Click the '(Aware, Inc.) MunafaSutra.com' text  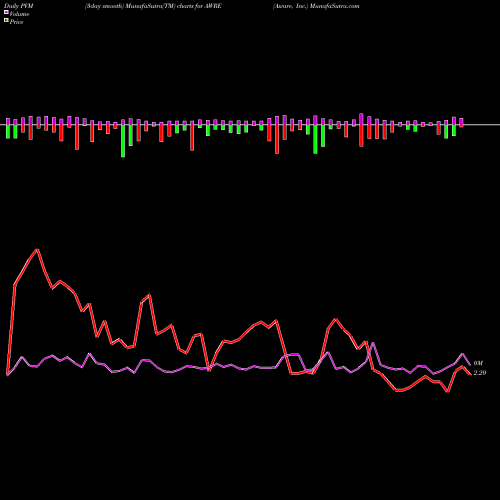point(316,6)
